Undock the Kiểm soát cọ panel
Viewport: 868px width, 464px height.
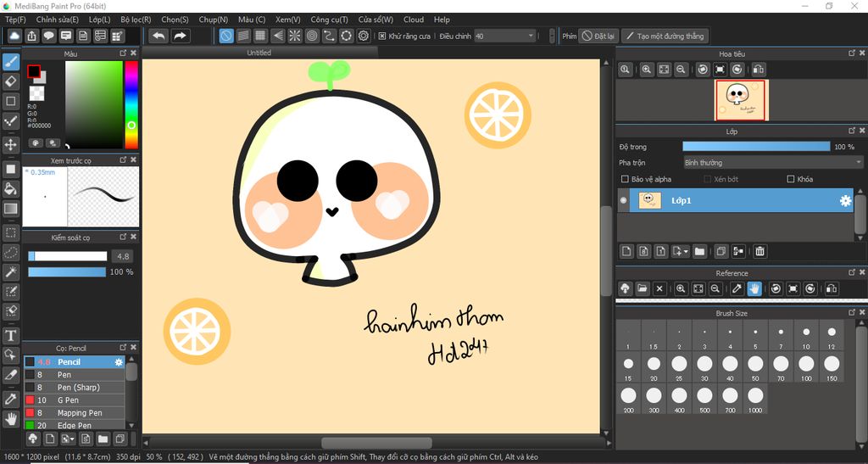click(x=123, y=237)
